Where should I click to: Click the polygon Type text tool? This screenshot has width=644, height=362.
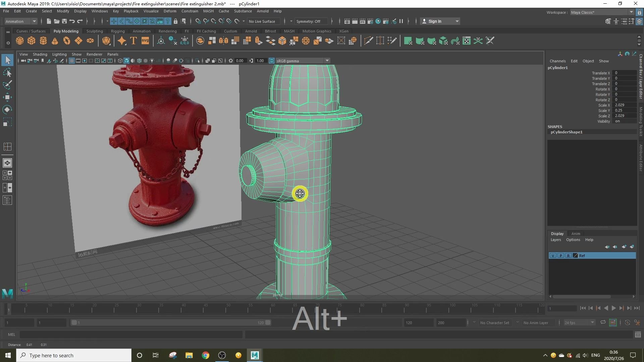click(x=133, y=41)
